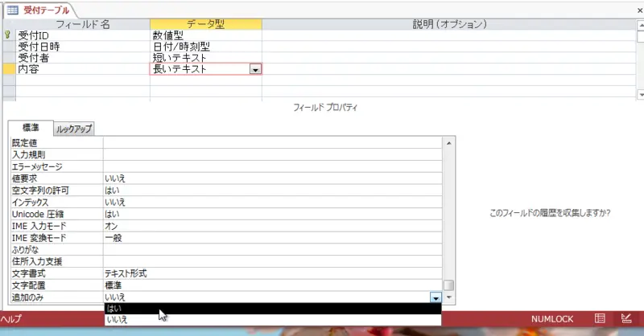
Task: Click the table icon on 受付テーブル tab
Action: (12, 9)
